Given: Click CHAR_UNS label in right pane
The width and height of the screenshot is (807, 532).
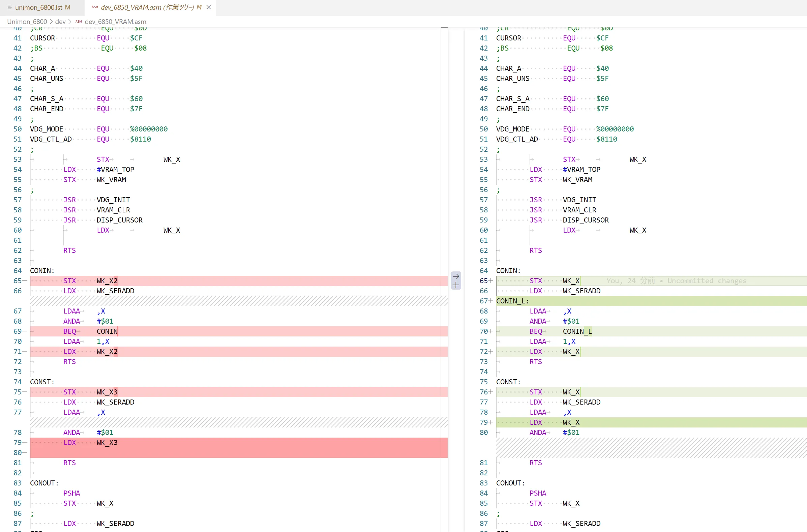Looking at the screenshot, I should [513, 78].
